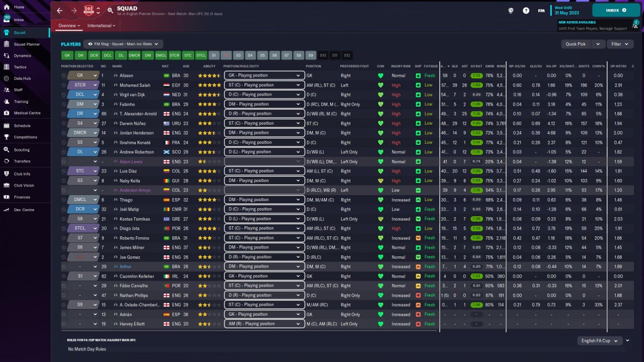
Task: Open the Medical Centre sidebar icon
Action: 8,113
